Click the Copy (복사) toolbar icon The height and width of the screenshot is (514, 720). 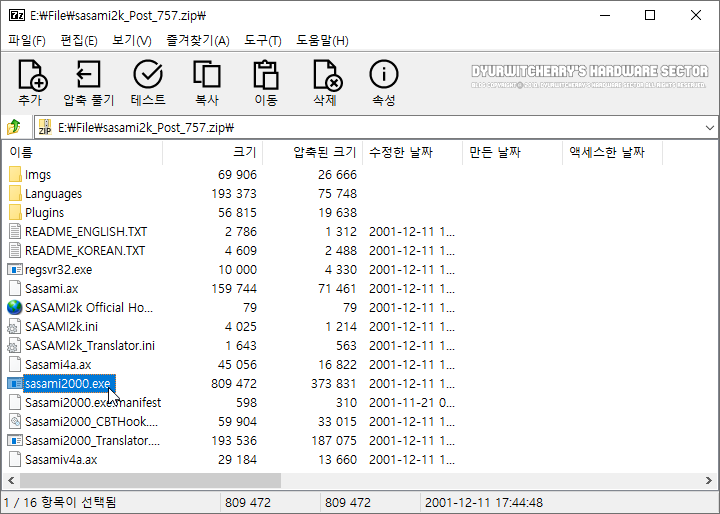coord(207,74)
